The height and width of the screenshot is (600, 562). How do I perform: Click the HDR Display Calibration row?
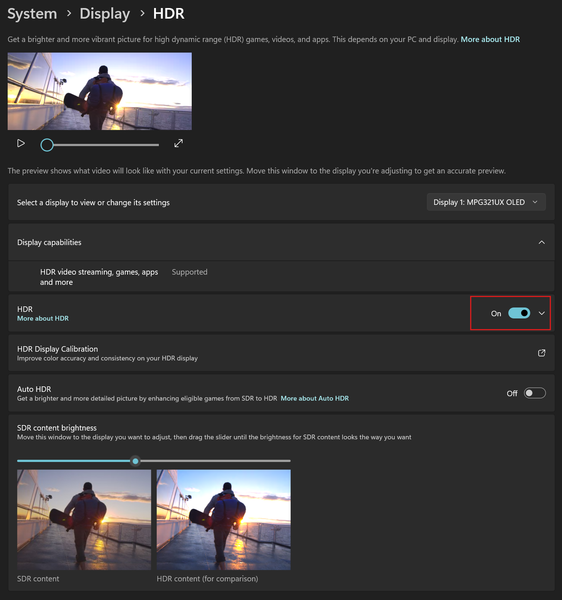(281, 353)
